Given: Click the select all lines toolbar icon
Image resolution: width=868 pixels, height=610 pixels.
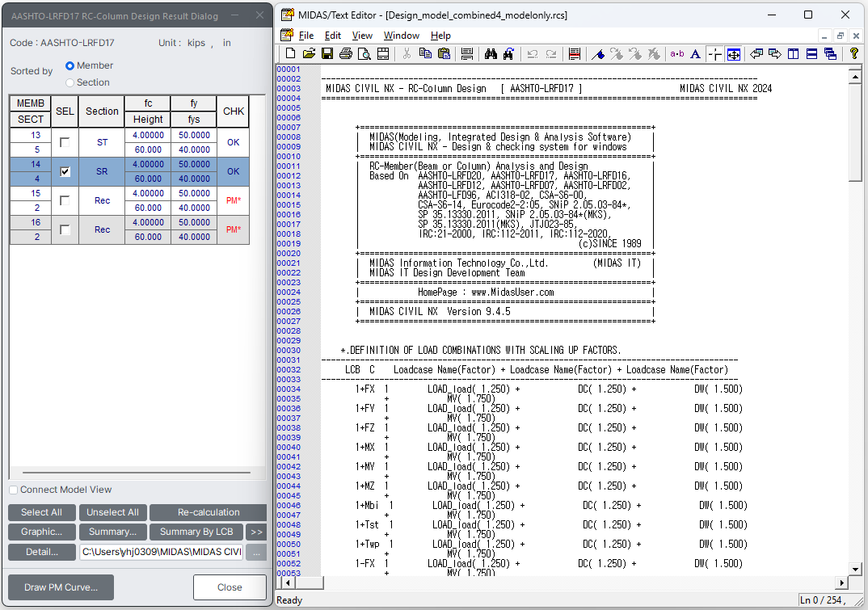Looking at the screenshot, I should [467, 53].
